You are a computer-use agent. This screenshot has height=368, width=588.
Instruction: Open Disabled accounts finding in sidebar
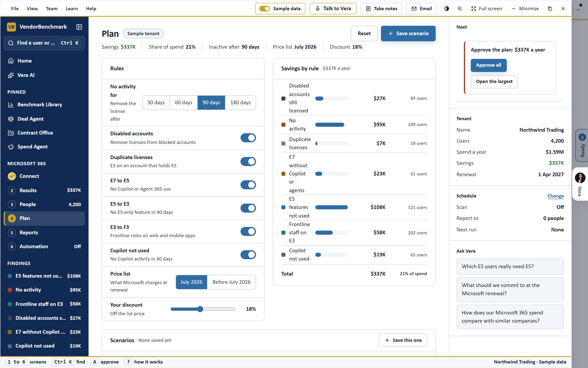tap(44, 318)
